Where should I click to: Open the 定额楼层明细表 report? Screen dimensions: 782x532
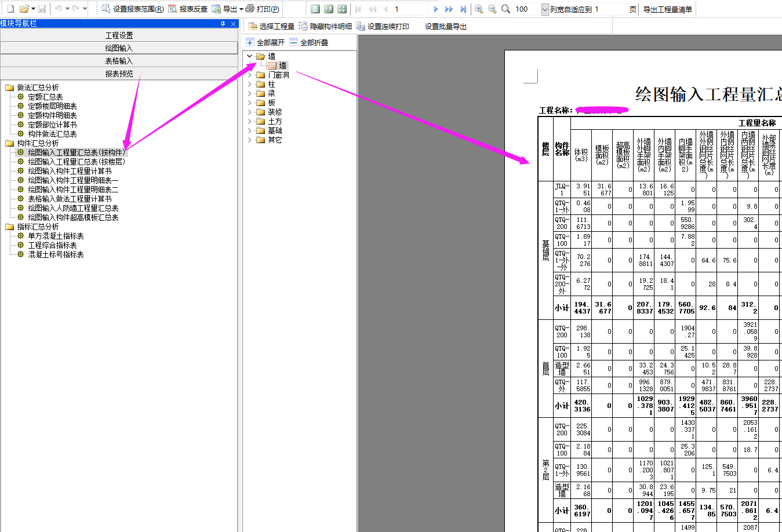click(x=52, y=106)
